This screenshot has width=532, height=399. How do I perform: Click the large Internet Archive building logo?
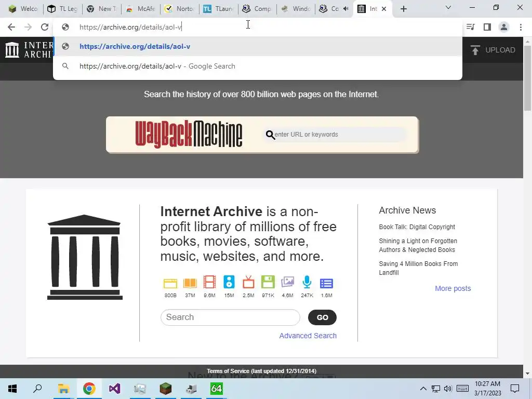point(85,257)
